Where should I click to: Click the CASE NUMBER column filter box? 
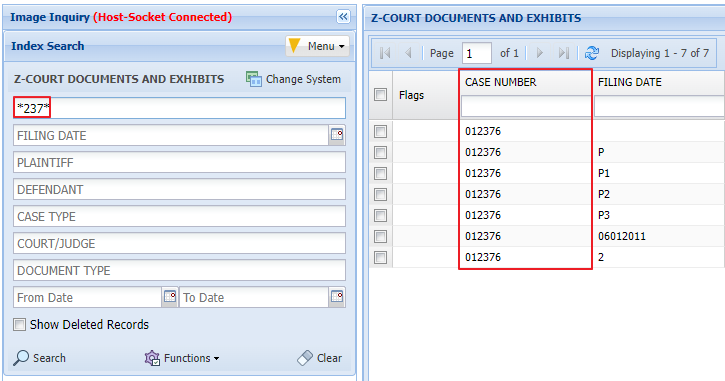pos(526,107)
